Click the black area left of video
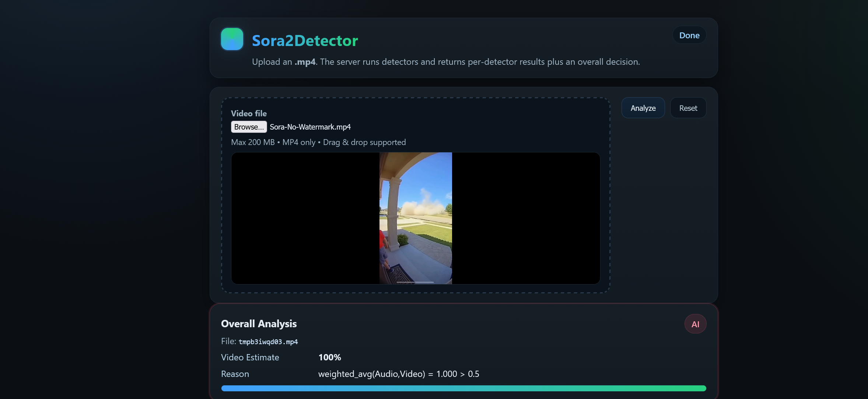This screenshot has height=399, width=868. point(305,218)
